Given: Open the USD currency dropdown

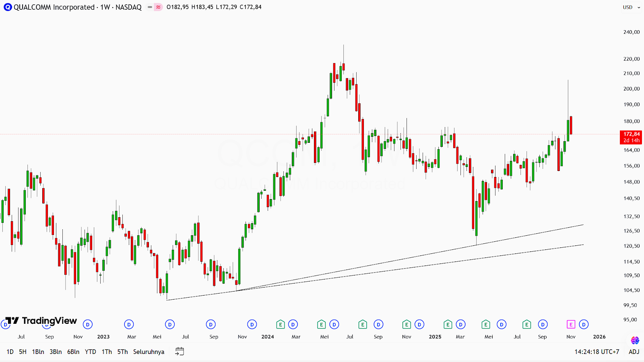Looking at the screenshot, I should click(x=631, y=7).
